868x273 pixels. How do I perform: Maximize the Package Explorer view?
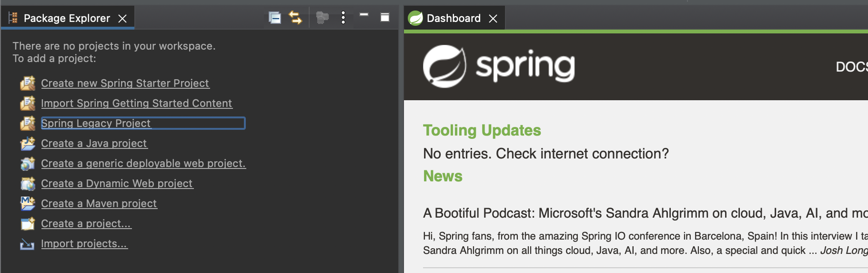(x=385, y=17)
